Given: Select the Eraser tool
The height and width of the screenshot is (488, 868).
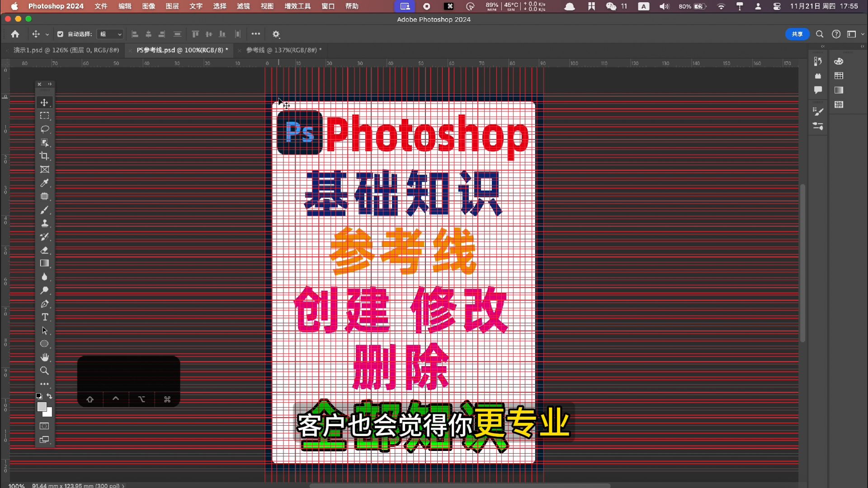Looking at the screenshot, I should coord(44,250).
